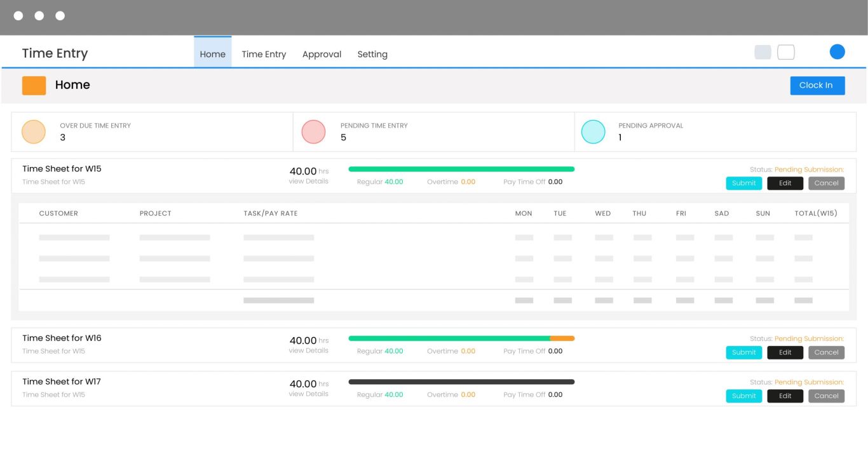868x454 pixels.
Task: Click the Over Due Time Entry circle icon
Action: coord(33,131)
